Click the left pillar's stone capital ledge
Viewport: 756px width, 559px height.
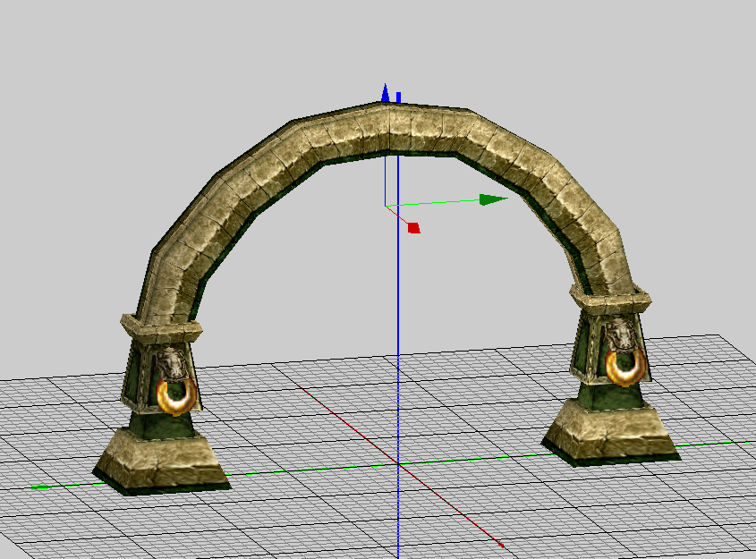click(x=161, y=328)
